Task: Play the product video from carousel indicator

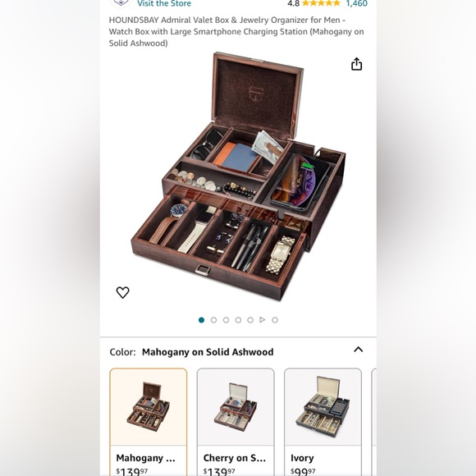Action: [263, 320]
